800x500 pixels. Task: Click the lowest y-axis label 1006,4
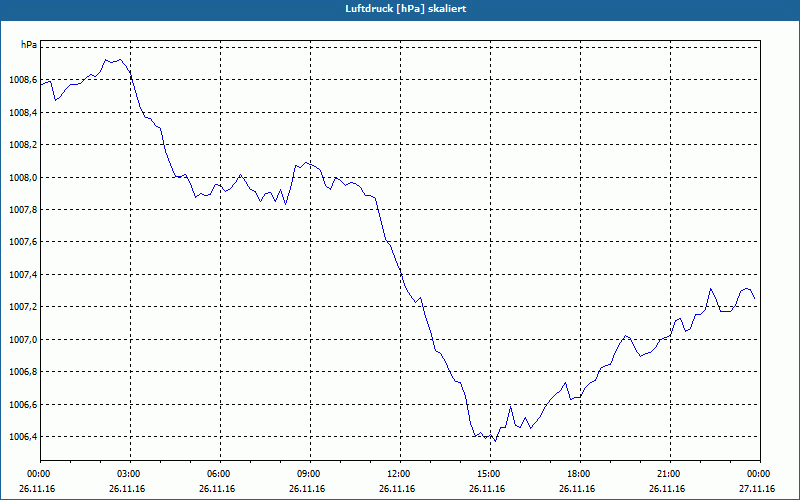23,437
